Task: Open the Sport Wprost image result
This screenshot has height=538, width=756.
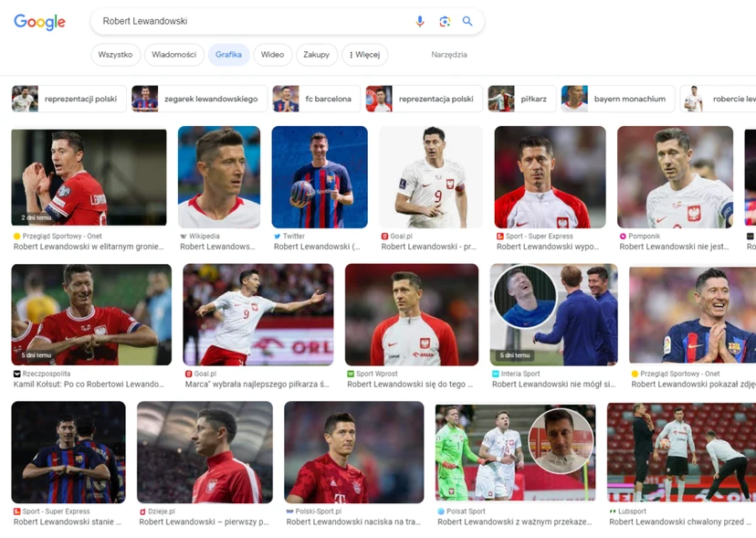Action: 412,314
